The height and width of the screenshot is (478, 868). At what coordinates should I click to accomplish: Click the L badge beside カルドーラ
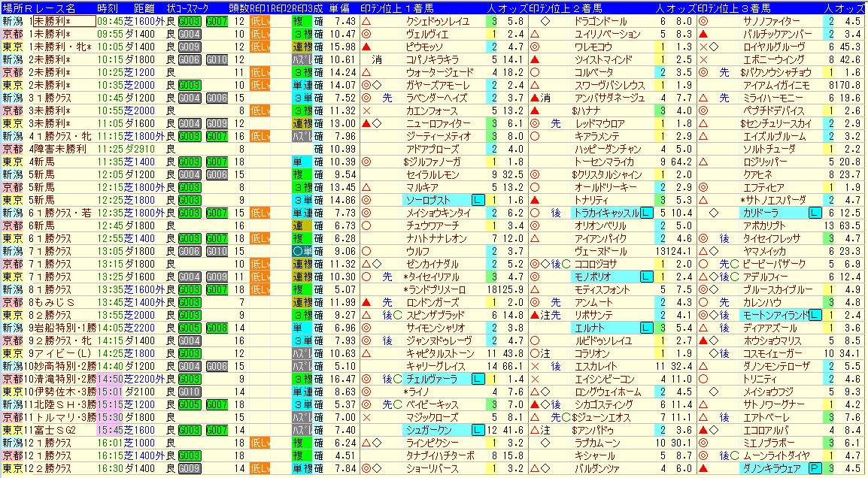[815, 213]
